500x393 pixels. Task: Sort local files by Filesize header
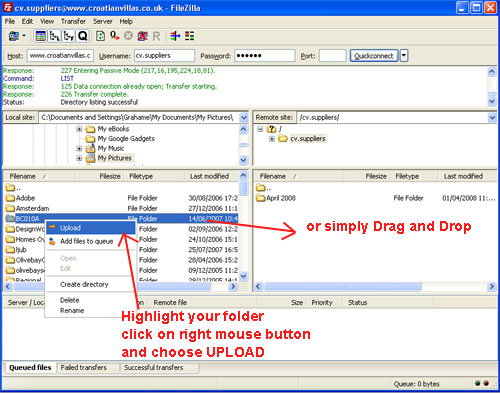tap(100, 176)
